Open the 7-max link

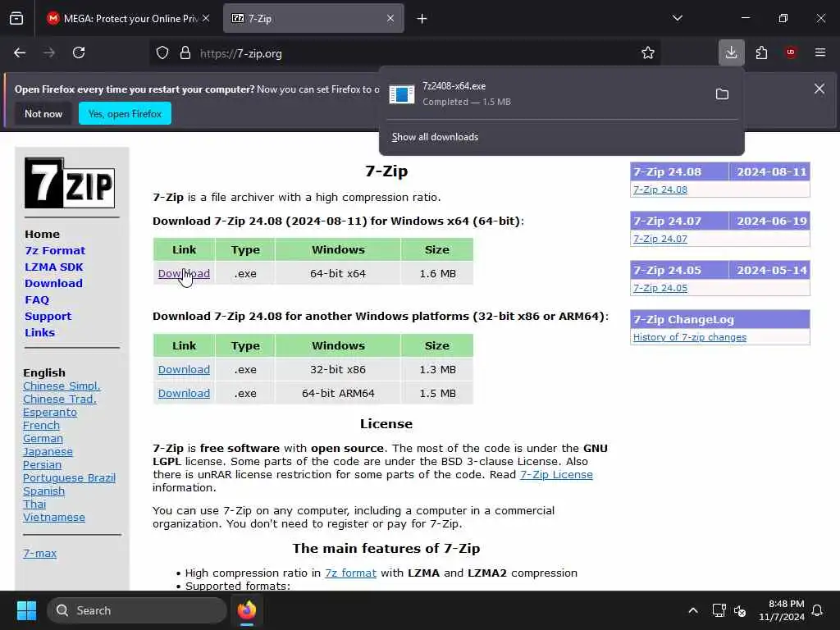[x=39, y=554]
